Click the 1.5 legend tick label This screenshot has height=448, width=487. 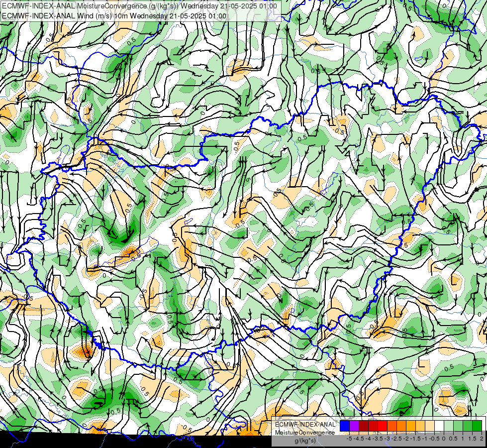pyautogui.click(x=473, y=439)
